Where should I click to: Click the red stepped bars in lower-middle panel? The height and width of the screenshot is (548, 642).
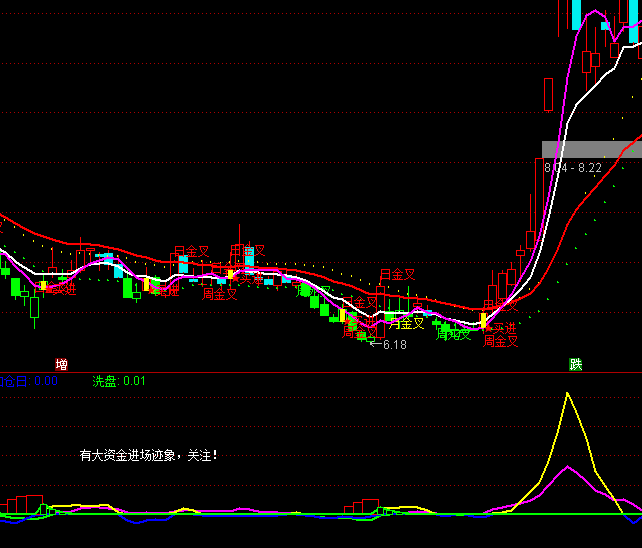[x=363, y=506]
